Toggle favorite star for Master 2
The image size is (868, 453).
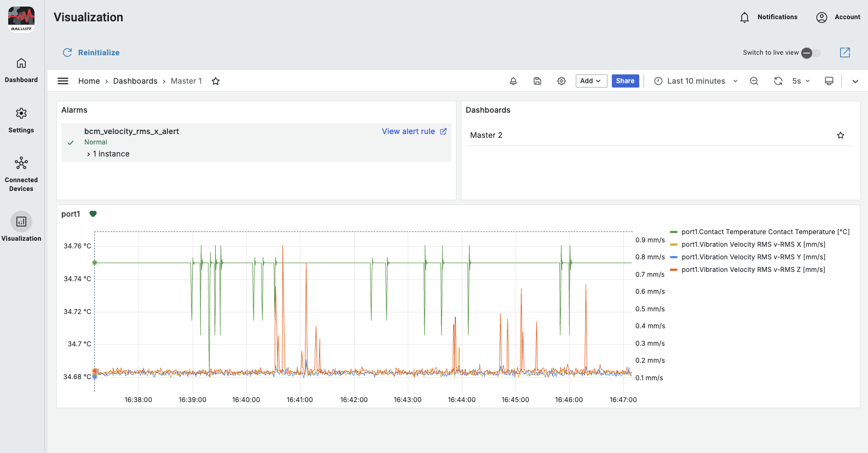[841, 135]
